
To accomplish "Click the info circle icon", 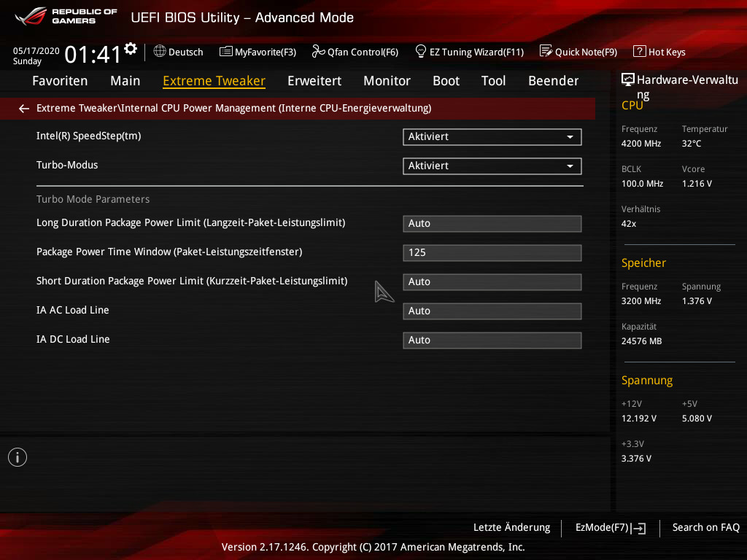I will pyautogui.click(x=18, y=457).
